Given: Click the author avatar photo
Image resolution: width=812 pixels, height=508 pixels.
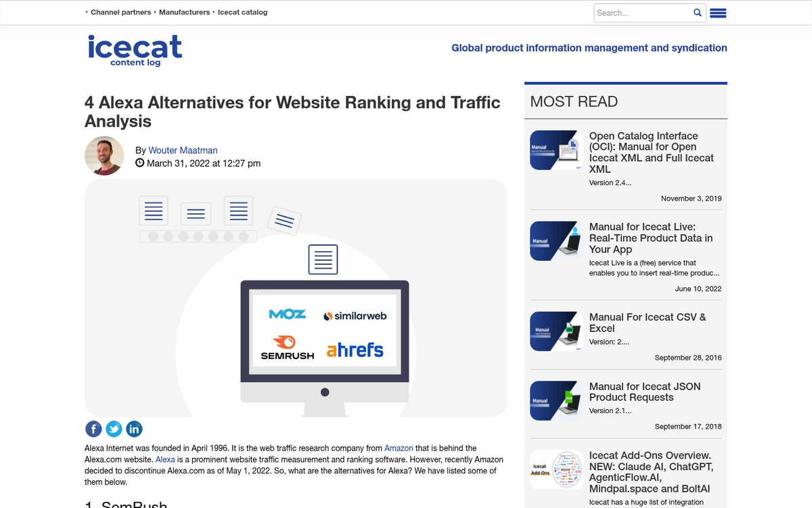Looking at the screenshot, I should 104,155.
